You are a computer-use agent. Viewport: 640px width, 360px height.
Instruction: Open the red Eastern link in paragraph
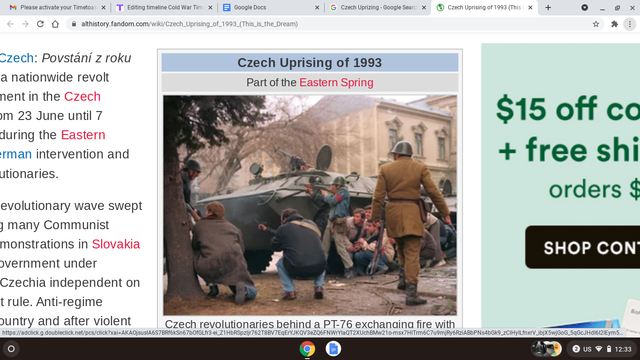point(83,135)
